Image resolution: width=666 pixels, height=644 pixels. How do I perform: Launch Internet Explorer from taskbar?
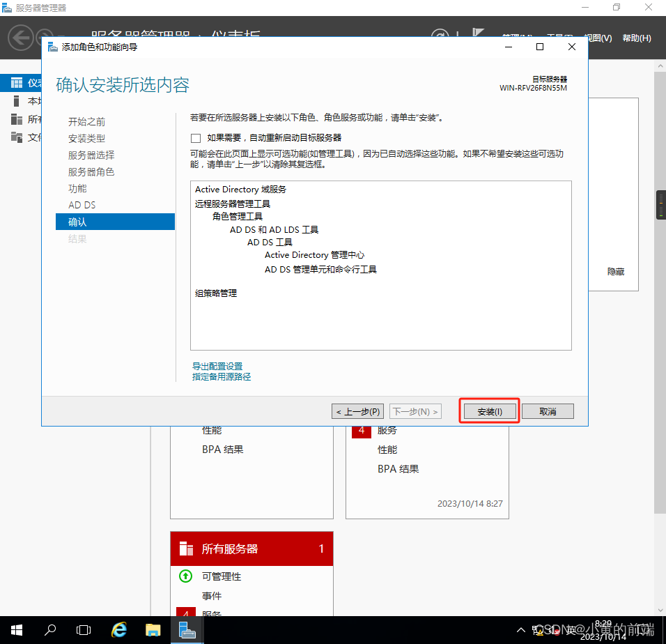[119, 630]
